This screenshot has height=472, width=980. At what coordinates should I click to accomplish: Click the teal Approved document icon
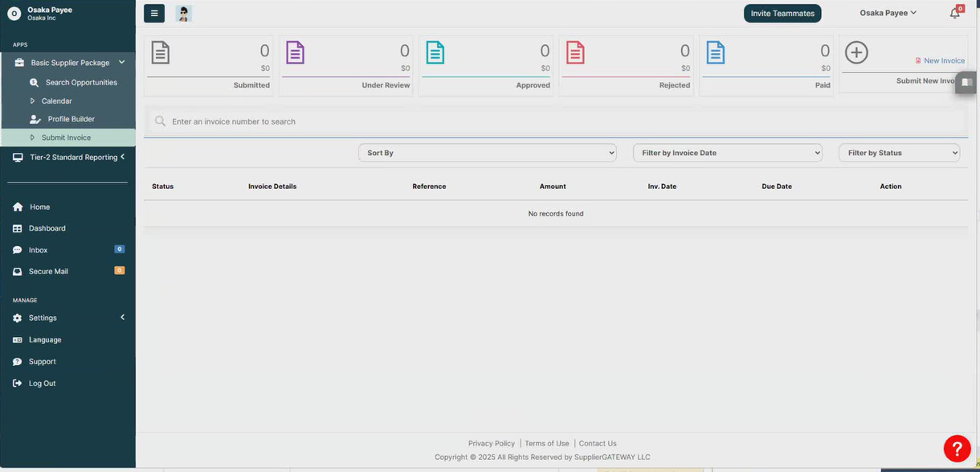point(435,53)
